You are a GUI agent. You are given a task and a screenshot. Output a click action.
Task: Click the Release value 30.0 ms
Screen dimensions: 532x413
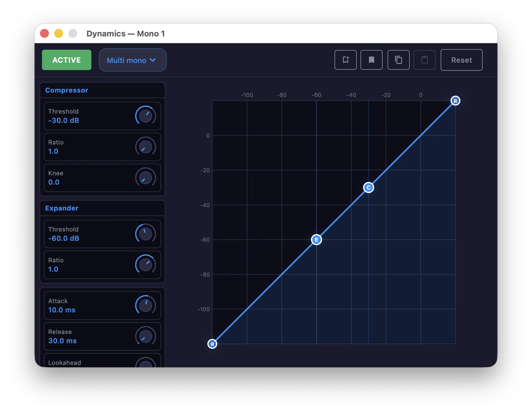click(x=62, y=341)
